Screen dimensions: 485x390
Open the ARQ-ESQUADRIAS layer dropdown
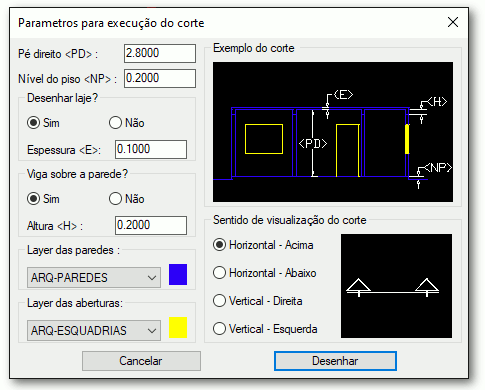point(94,330)
